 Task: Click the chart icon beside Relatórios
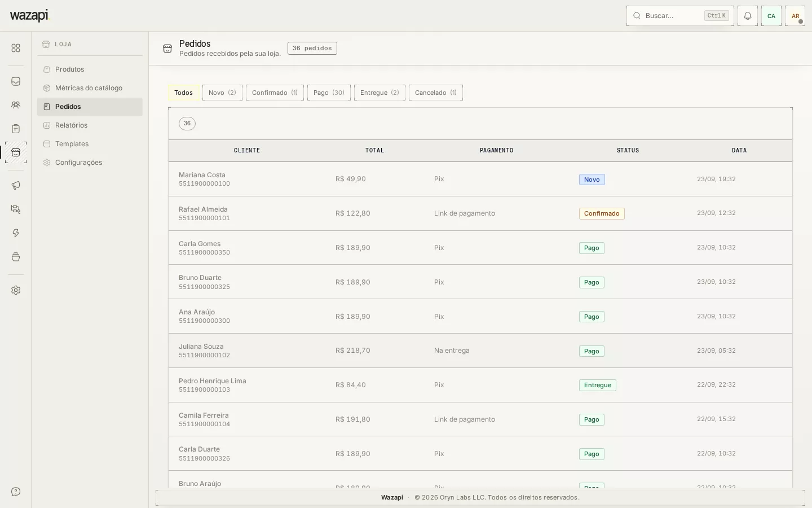pos(47,125)
